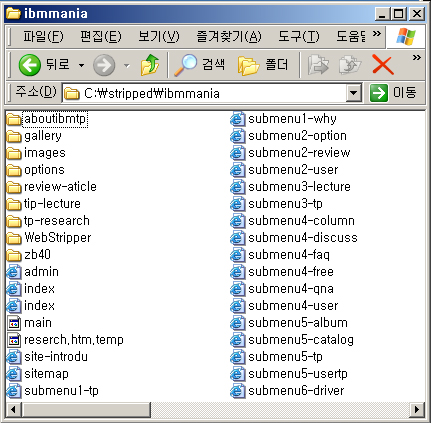
Task: Open the Edit (편집) menu
Action: coord(101,36)
